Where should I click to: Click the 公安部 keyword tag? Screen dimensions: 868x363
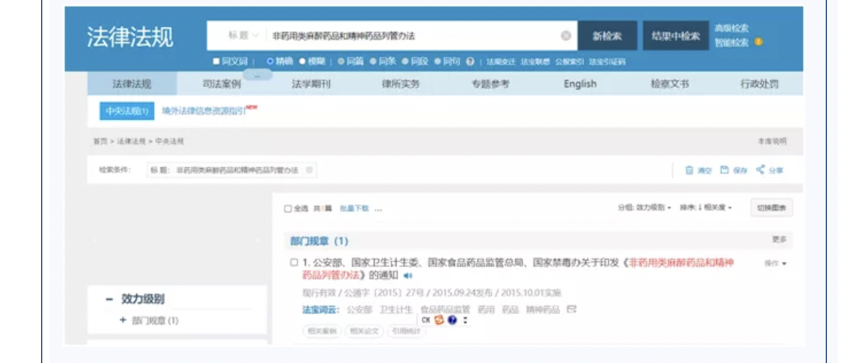point(359,309)
